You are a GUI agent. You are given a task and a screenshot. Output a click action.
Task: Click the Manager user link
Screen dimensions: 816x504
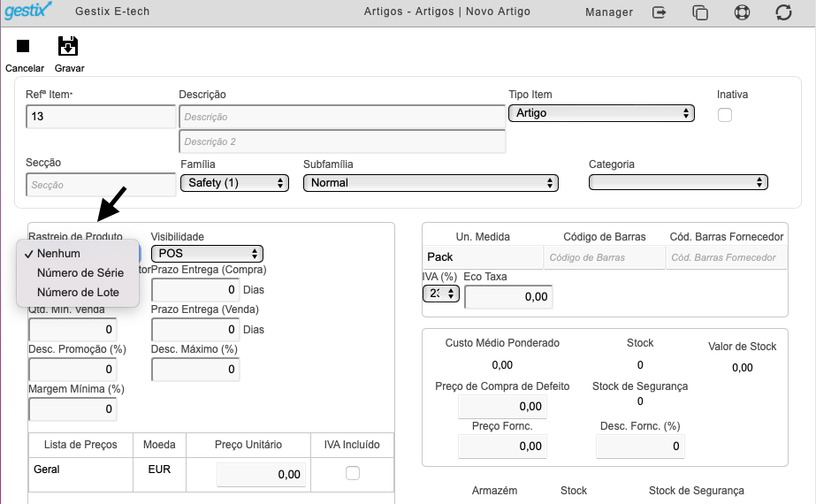click(x=609, y=12)
